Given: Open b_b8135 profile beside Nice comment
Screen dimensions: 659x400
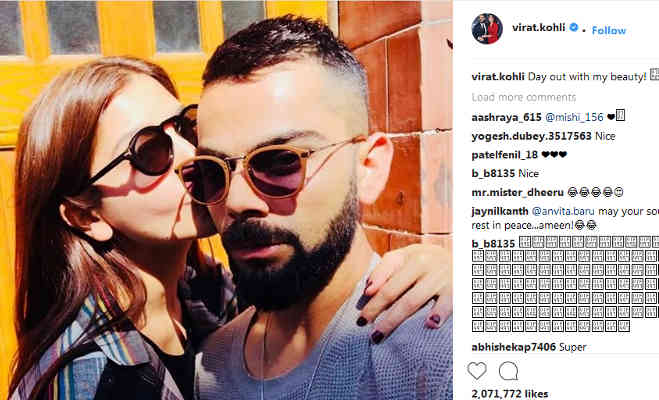Looking at the screenshot, I should (493, 174).
